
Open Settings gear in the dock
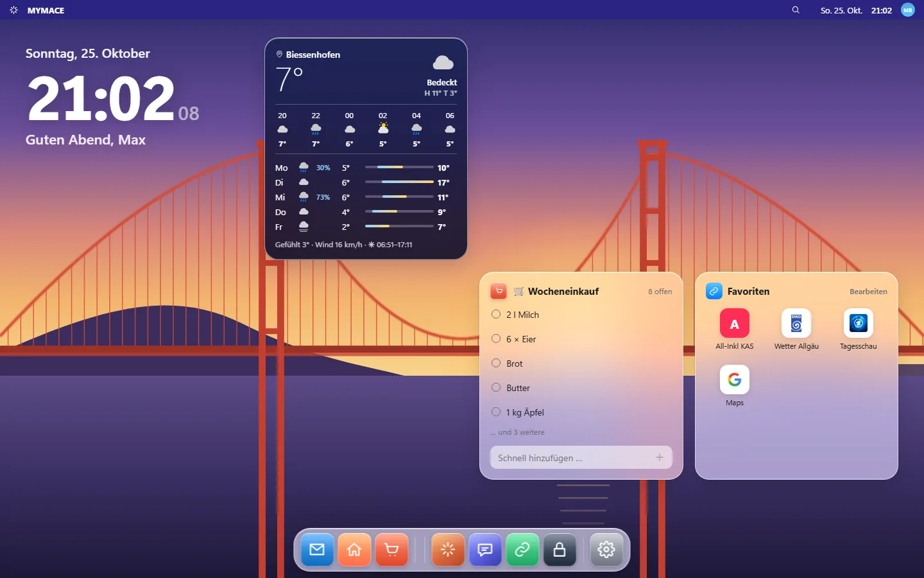[606, 550]
